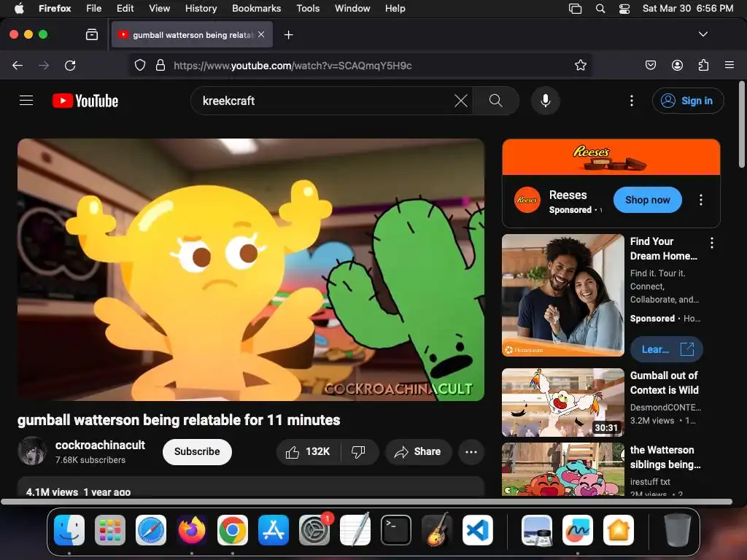Subscribe to cockroachinacult channel
Viewport: 747px width, 560px height.
[197, 451]
